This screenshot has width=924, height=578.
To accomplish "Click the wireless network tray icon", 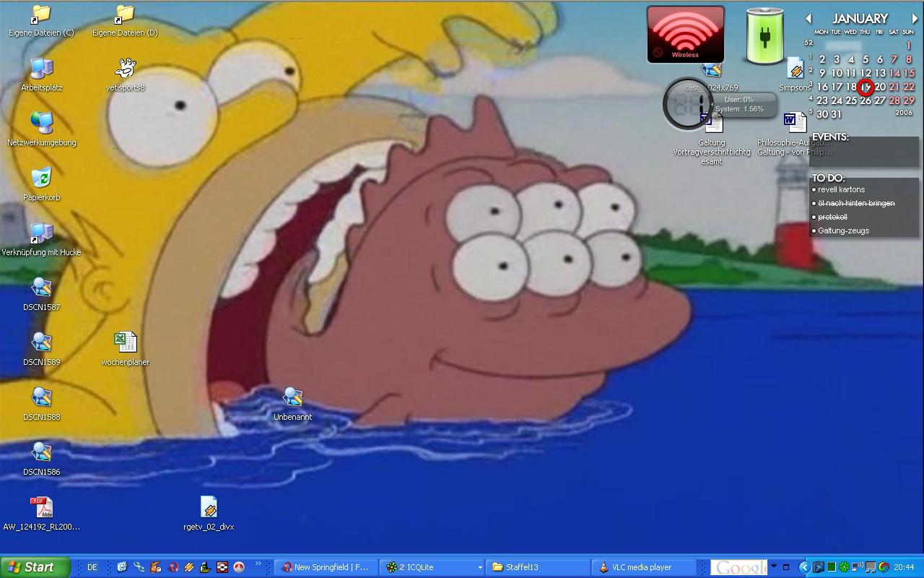I will 858,567.
